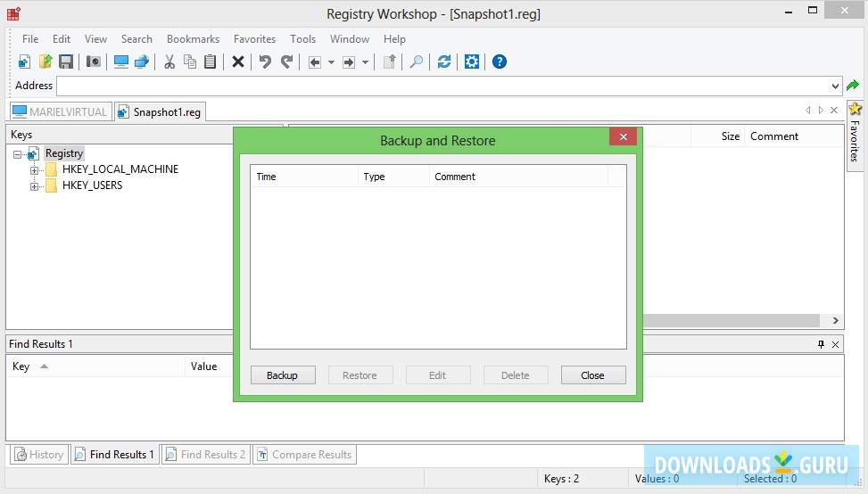The width and height of the screenshot is (868, 494).
Task: Click the Close button in Backup and Restore
Action: point(593,375)
